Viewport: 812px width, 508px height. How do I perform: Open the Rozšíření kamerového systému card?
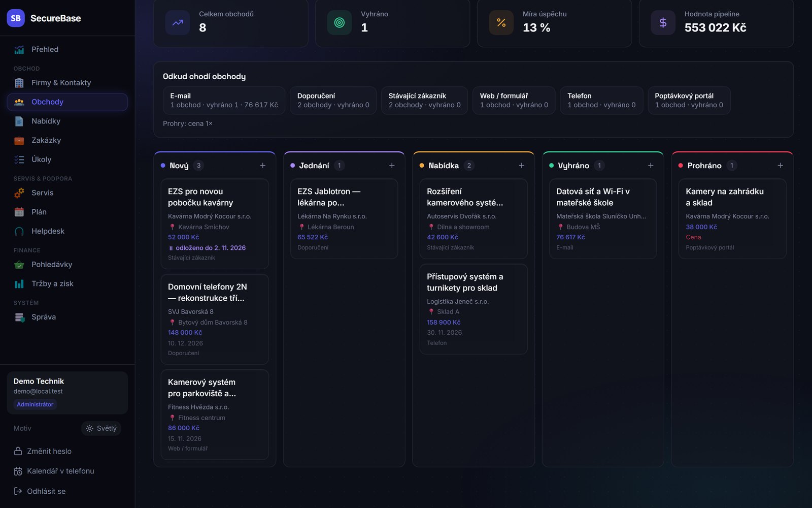(473, 219)
